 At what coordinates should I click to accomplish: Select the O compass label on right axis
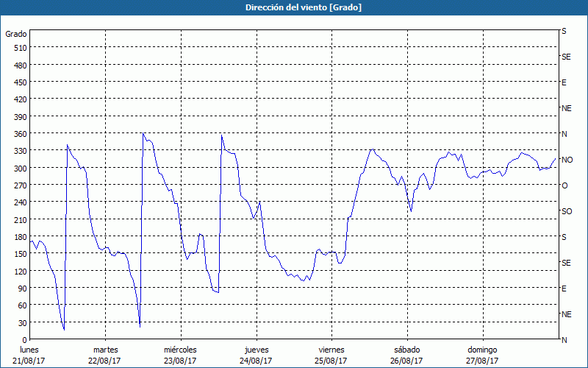(x=564, y=185)
